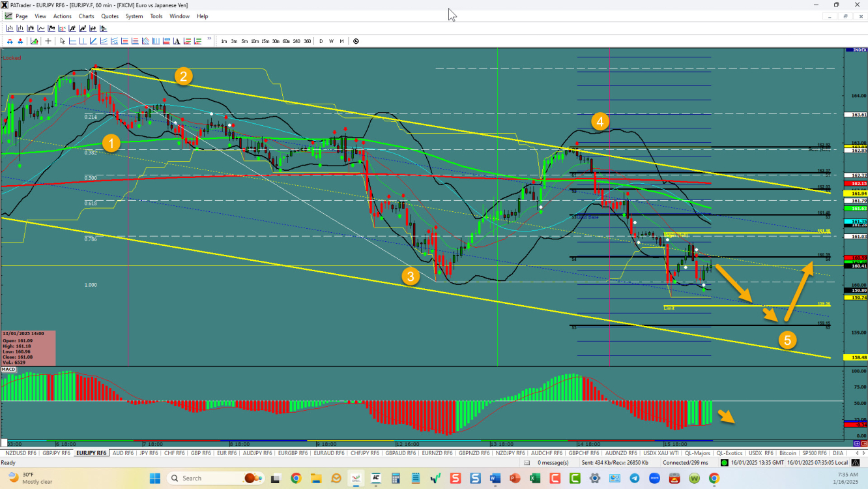Click the green connection indicator in the status bar
The width and height of the screenshot is (868, 489).
point(724,462)
